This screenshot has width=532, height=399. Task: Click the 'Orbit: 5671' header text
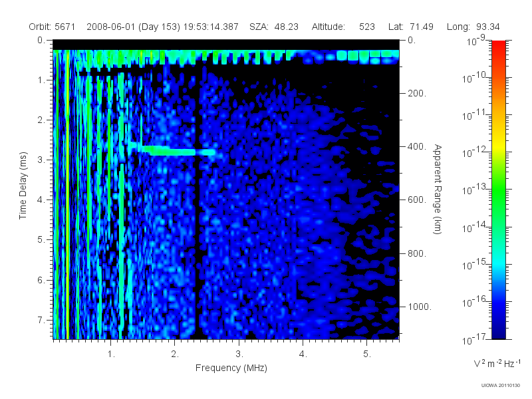[x=52, y=27]
